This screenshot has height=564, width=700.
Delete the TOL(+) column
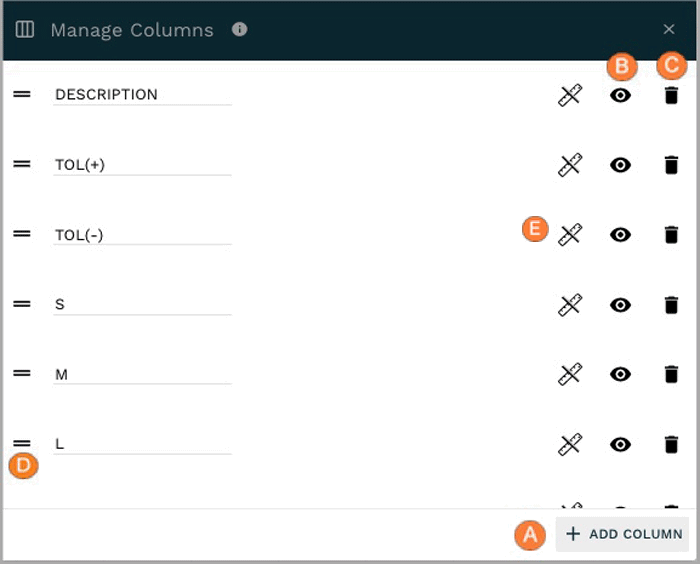coord(671,165)
